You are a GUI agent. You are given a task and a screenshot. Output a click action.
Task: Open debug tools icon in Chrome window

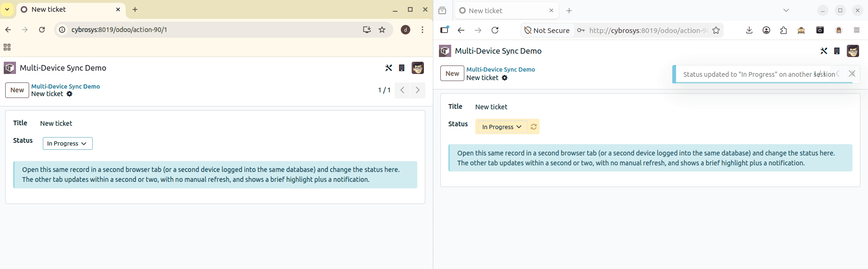coord(389,68)
